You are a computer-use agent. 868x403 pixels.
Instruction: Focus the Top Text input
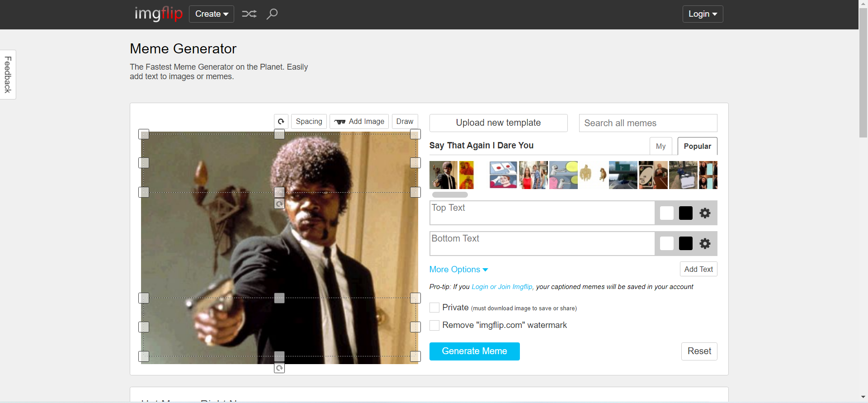tap(542, 213)
